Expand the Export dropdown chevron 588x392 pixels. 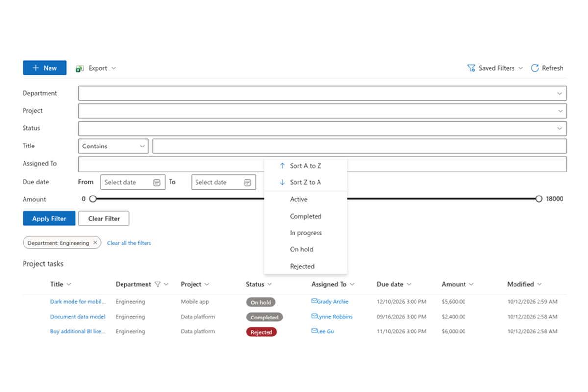[x=114, y=68]
